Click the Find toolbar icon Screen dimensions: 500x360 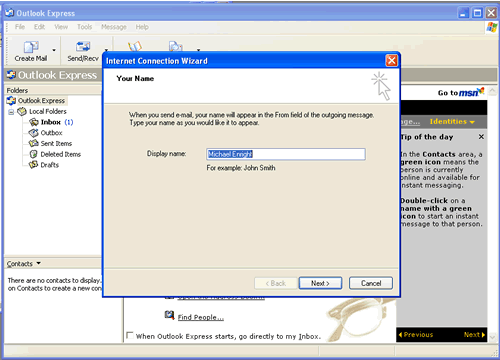coord(175,46)
